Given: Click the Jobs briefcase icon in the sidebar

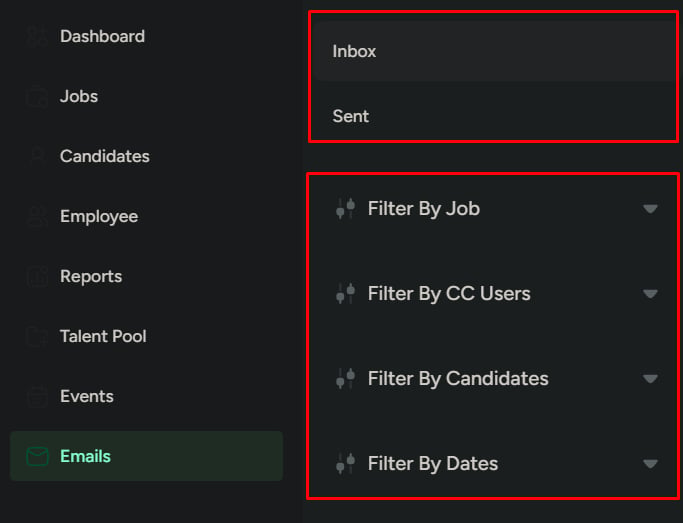Looking at the screenshot, I should (x=37, y=96).
